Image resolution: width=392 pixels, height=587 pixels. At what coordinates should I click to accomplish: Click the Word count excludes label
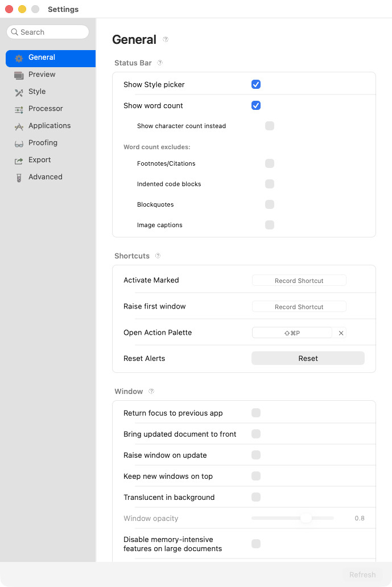point(156,147)
